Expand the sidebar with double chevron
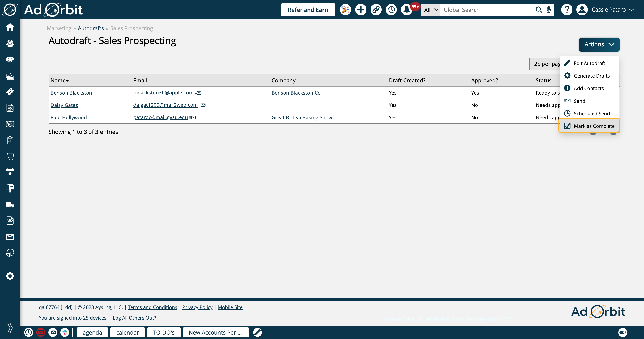 (10, 328)
